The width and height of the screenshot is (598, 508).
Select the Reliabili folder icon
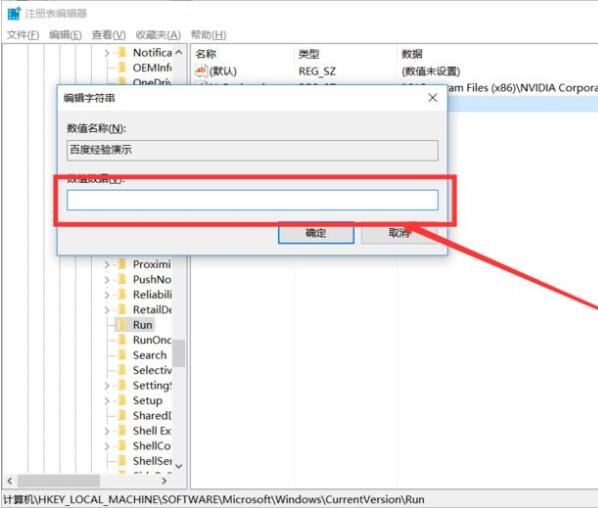122,294
